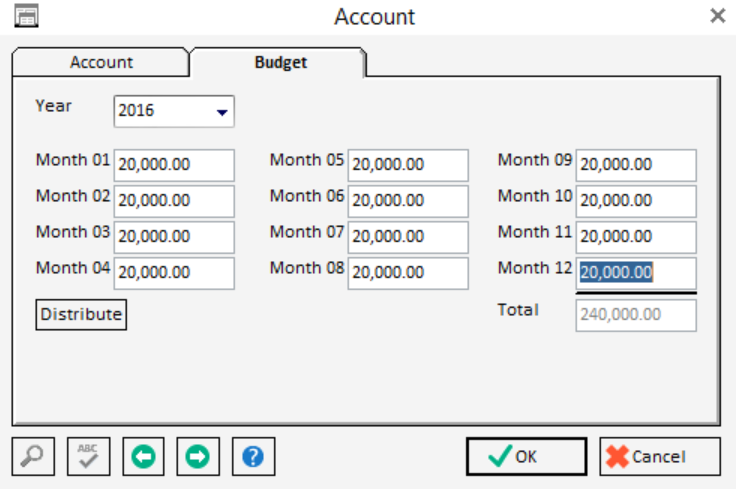This screenshot has width=736, height=489.
Task: Click the magnifying glass search icon
Action: click(x=32, y=456)
